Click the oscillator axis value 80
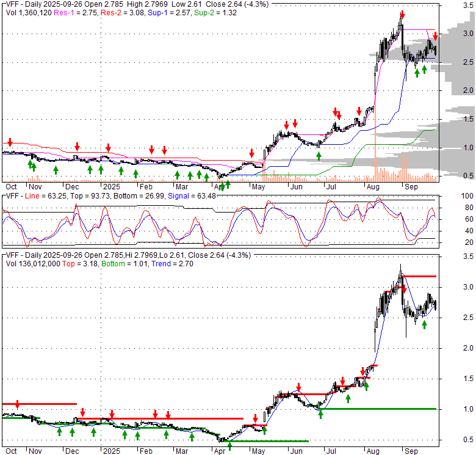The width and height of the screenshot is (476, 455). point(469,208)
